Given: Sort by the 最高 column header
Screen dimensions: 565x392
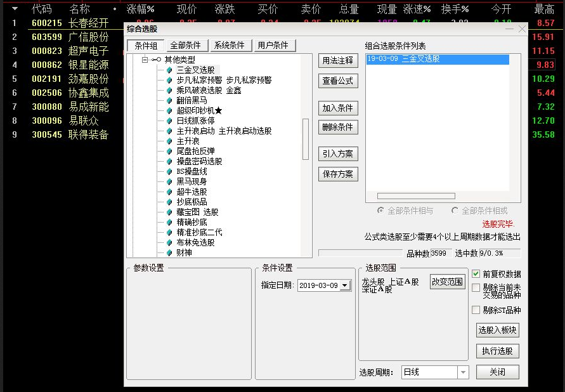Looking at the screenshot, I should 544,9.
